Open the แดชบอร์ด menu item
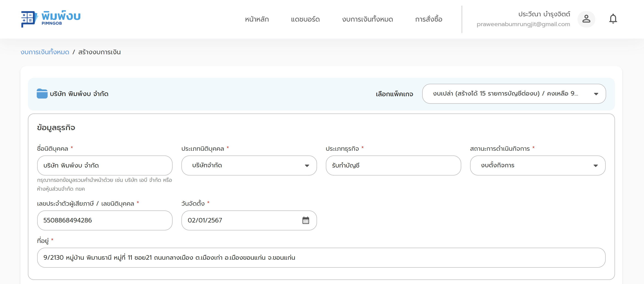 tap(305, 19)
